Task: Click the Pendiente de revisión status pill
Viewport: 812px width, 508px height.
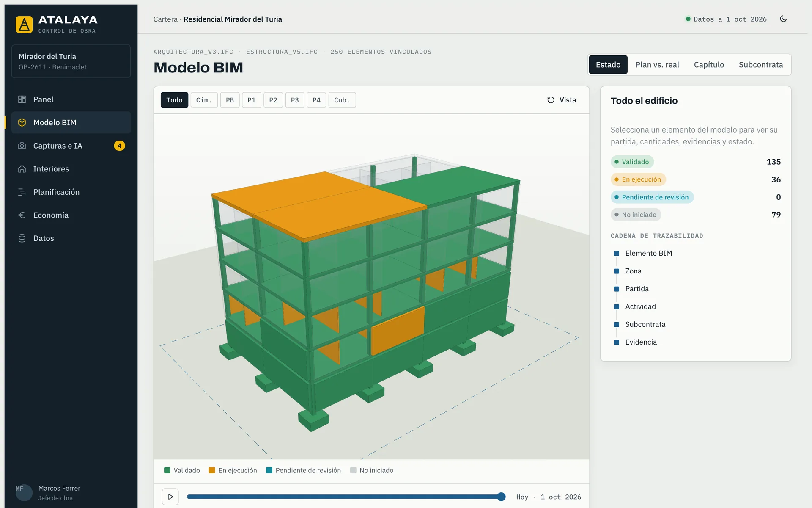Action: (652, 197)
